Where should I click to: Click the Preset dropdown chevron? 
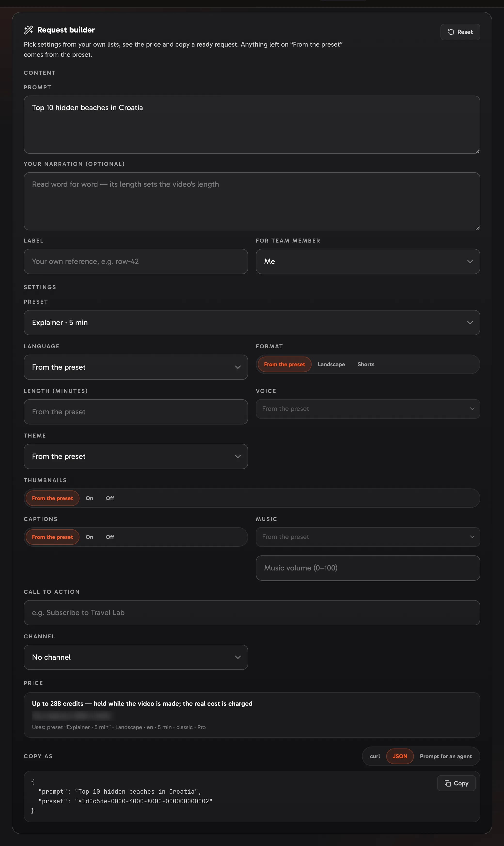pos(470,323)
